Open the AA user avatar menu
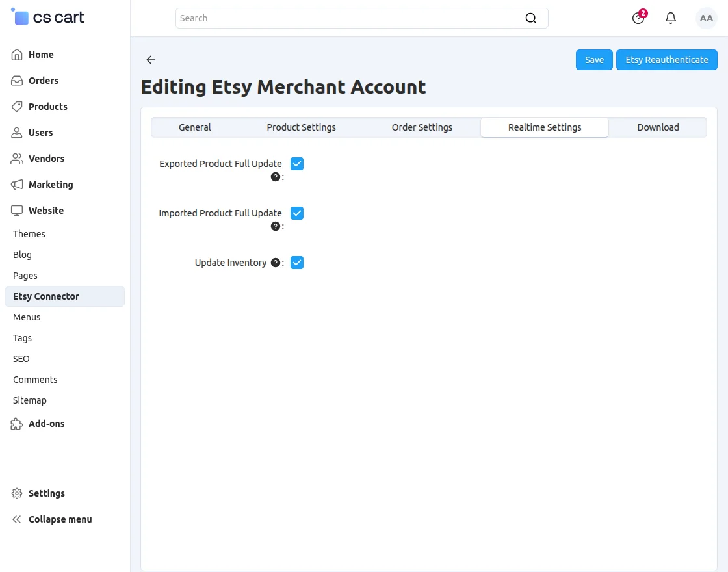 point(706,18)
